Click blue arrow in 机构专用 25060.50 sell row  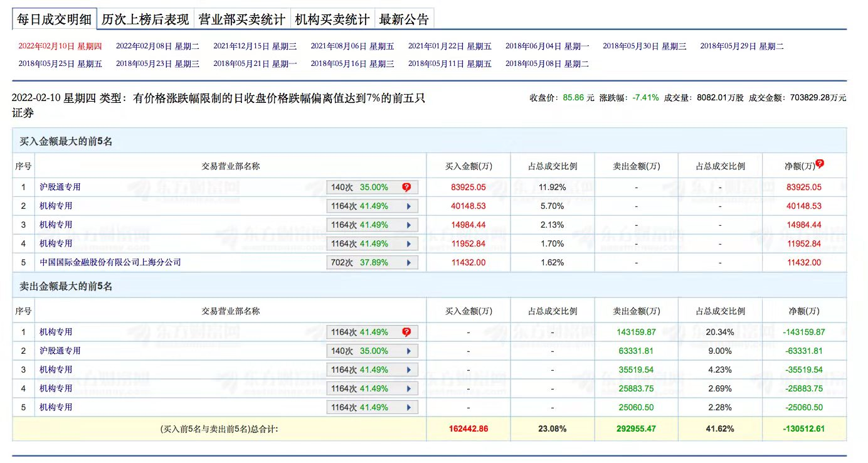[409, 407]
